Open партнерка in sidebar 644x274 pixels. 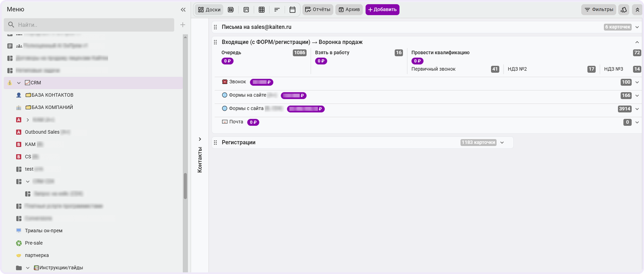pos(37,255)
